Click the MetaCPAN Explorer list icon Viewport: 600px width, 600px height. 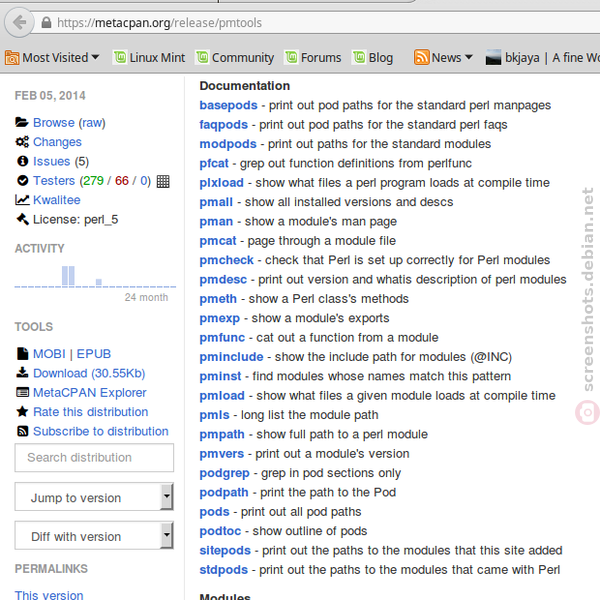[x=22, y=393]
